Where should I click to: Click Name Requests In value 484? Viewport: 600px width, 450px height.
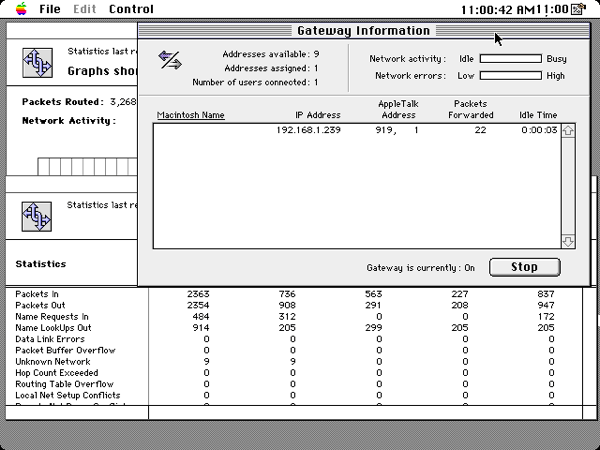[x=201, y=316]
